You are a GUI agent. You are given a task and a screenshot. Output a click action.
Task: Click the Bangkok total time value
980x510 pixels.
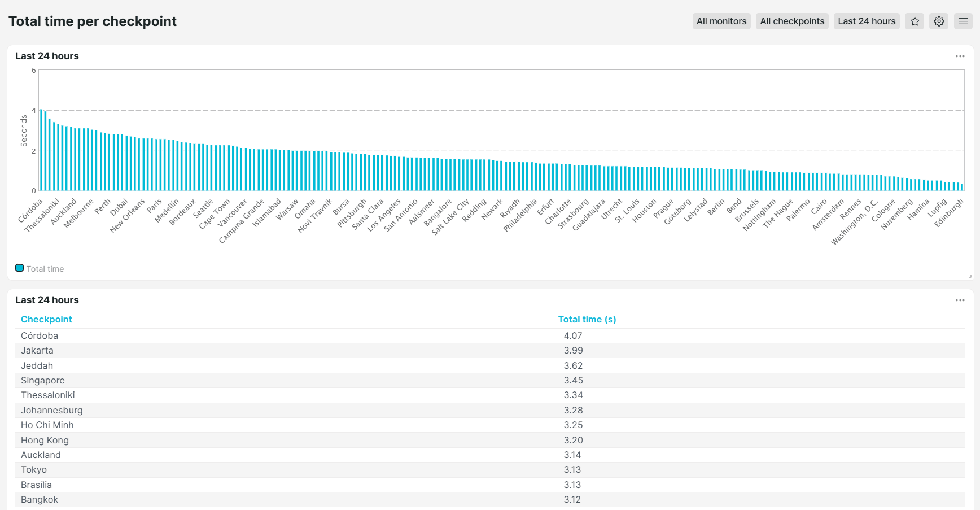click(572, 499)
